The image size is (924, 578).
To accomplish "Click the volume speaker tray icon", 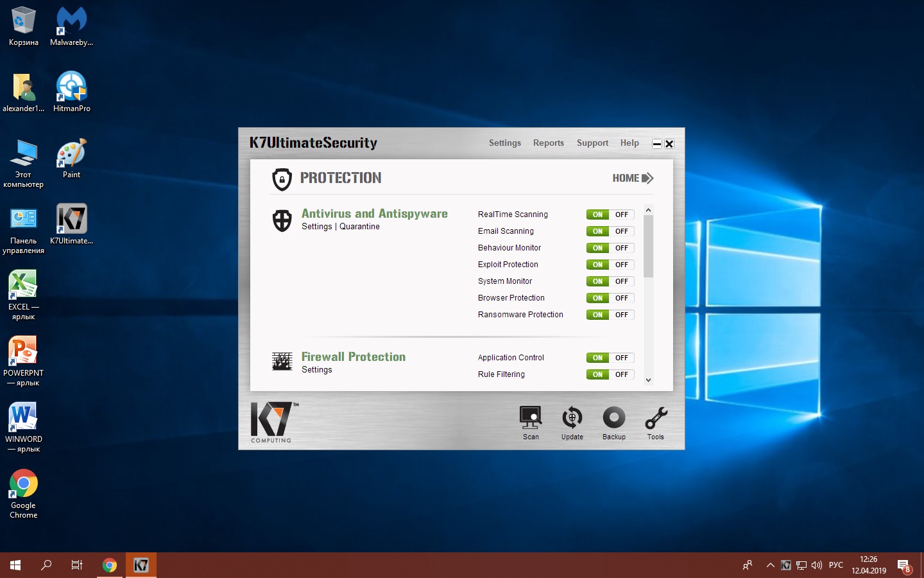I will point(816,565).
